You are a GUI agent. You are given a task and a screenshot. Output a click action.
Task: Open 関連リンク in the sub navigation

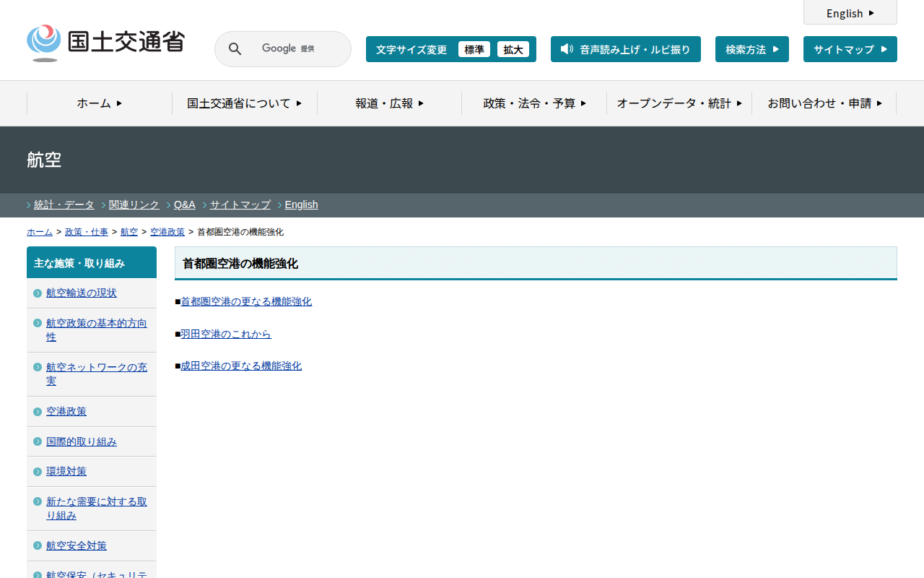click(134, 204)
